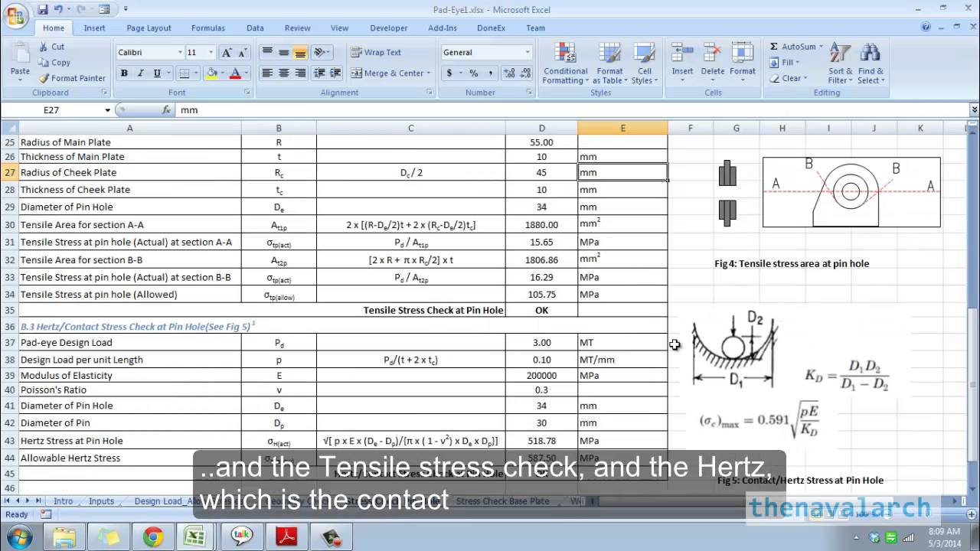
Task: Click the Insert cells icon
Action: pos(682,54)
